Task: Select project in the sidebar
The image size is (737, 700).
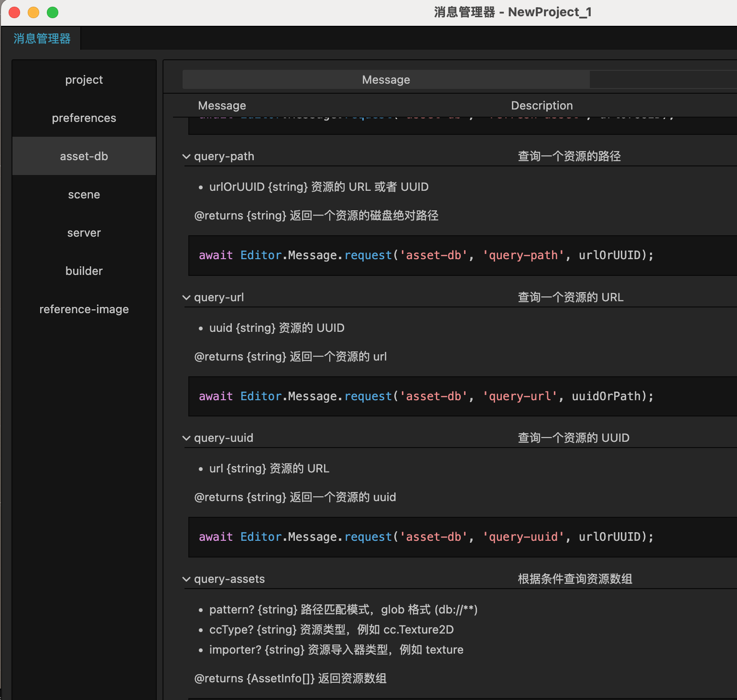Action: [84, 80]
